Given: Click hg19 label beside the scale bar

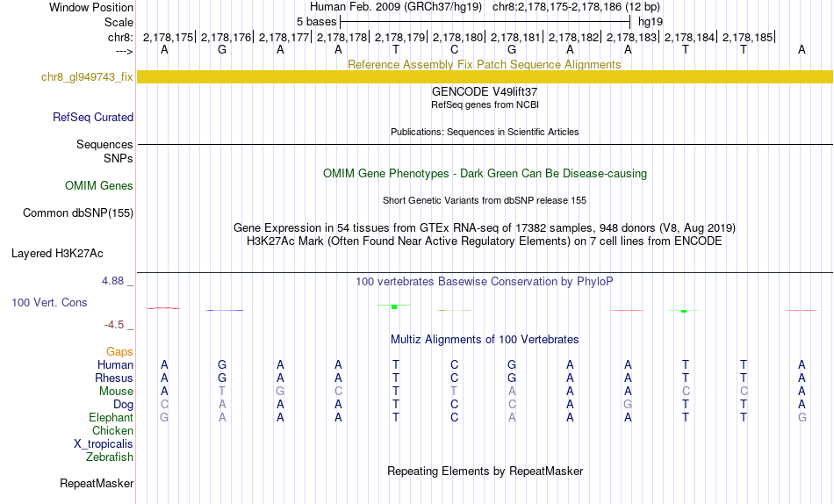Looking at the screenshot, I should coord(651,22).
